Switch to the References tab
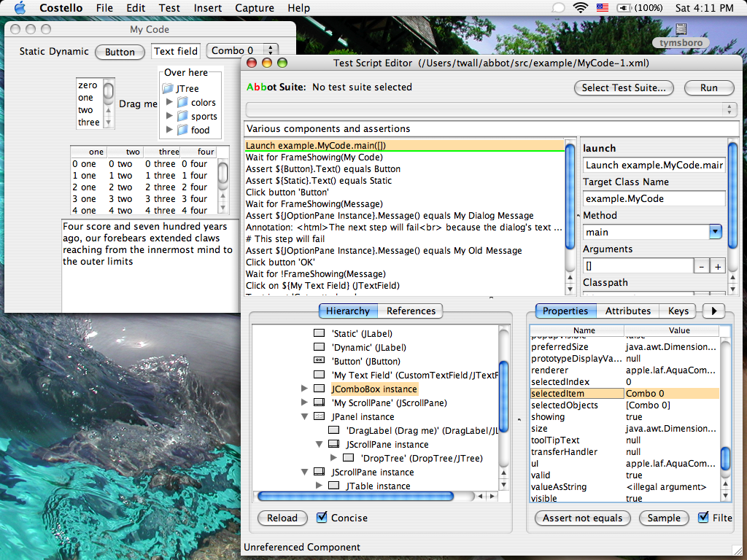Screen dimensions: 747x560 [x=411, y=311]
